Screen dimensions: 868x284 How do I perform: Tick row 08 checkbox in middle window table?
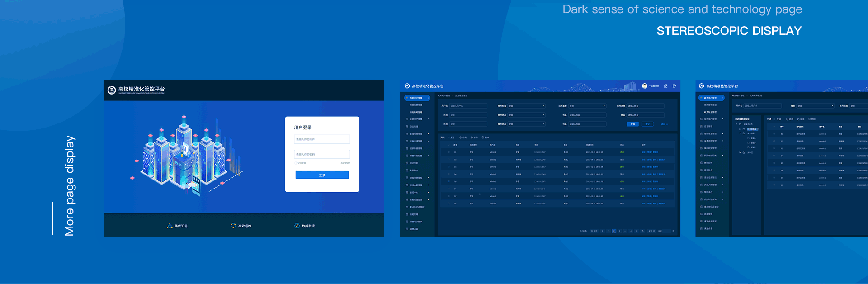(448, 204)
